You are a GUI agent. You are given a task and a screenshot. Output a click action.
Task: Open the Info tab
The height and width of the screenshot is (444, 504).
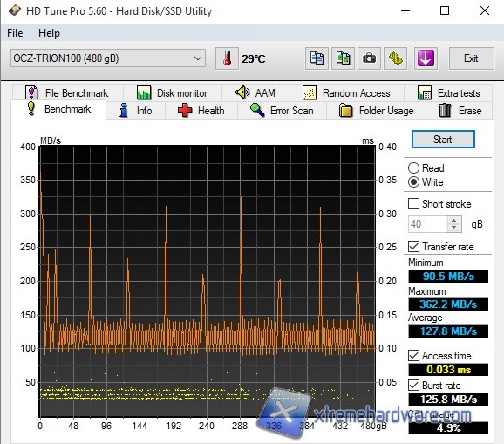[x=136, y=111]
